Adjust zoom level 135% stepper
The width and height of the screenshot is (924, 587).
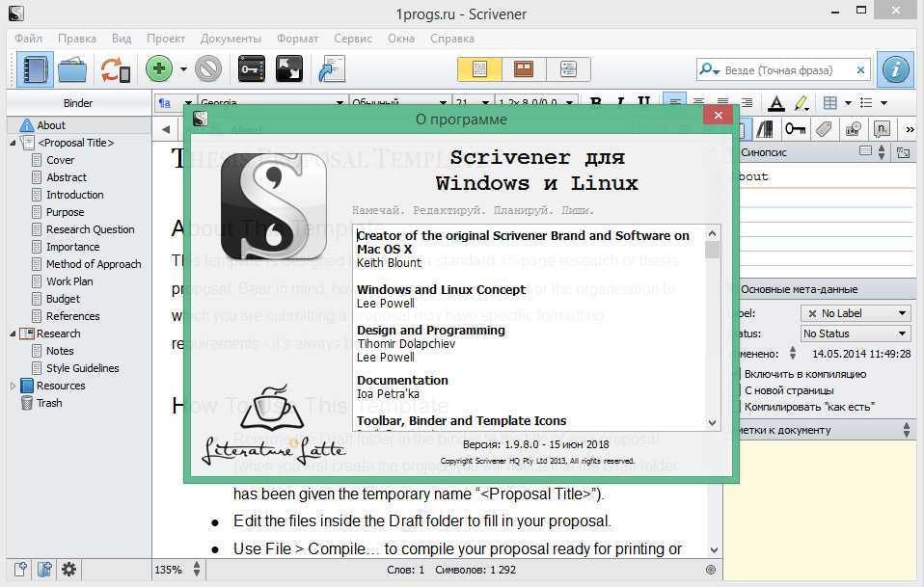pos(197,570)
